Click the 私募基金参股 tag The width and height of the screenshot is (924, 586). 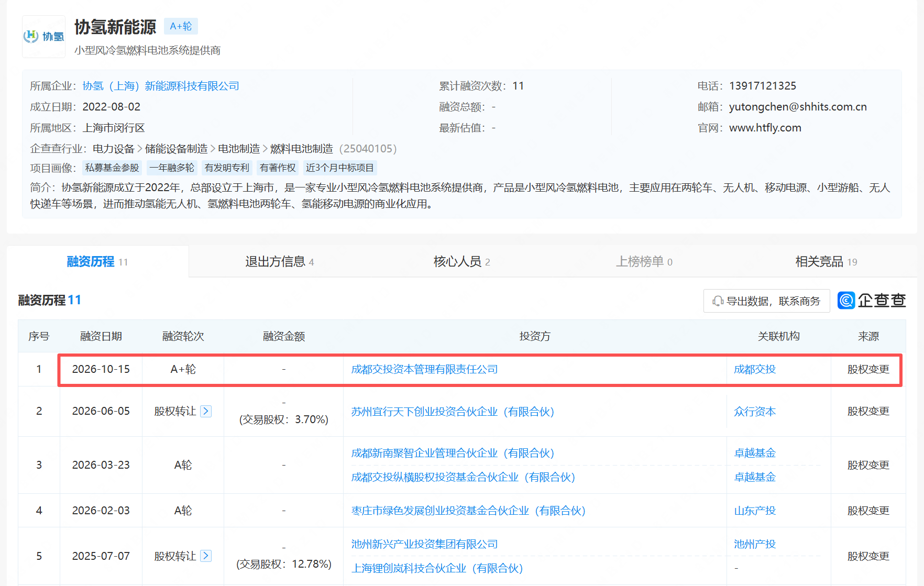112,168
